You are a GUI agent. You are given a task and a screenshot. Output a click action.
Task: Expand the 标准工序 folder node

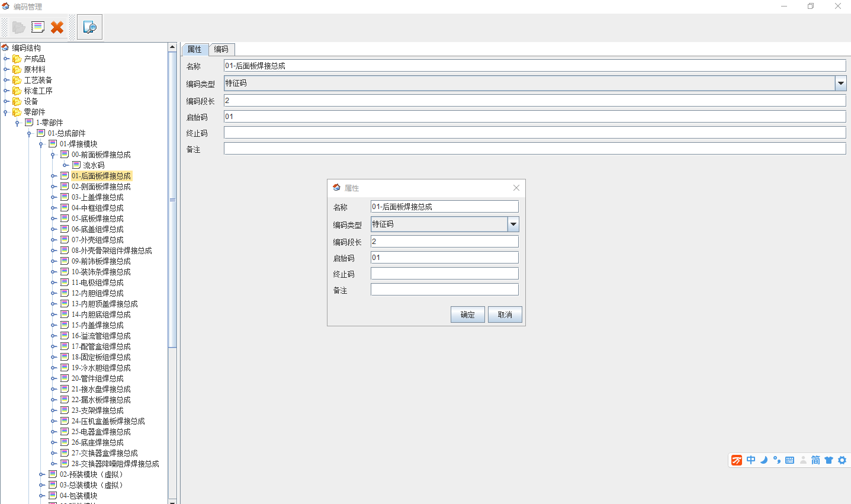click(6, 91)
